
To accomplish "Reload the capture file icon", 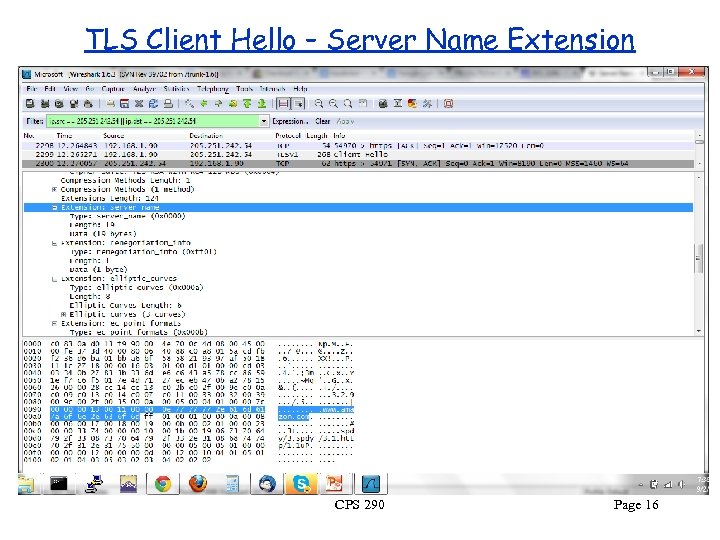I will [x=153, y=104].
